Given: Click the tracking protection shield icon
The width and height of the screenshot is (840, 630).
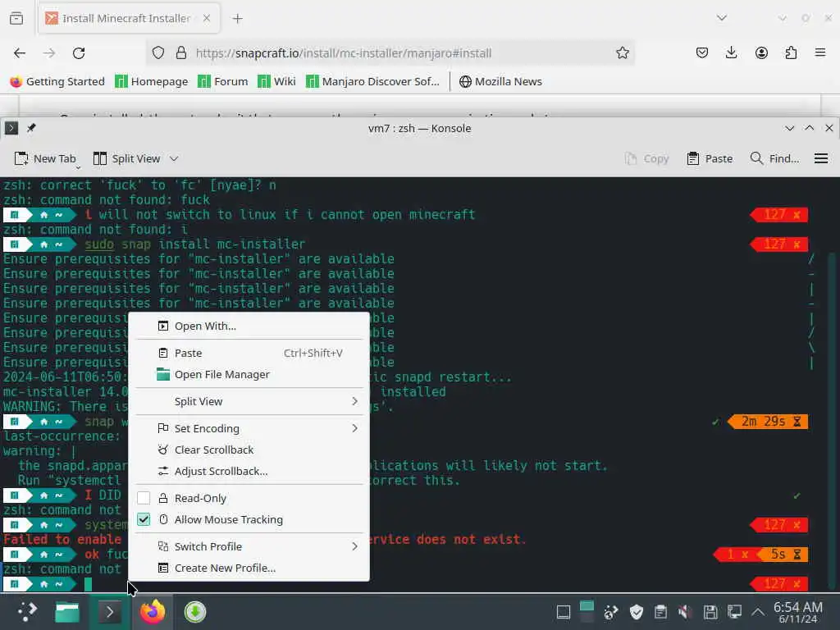Looking at the screenshot, I should pyautogui.click(x=158, y=53).
